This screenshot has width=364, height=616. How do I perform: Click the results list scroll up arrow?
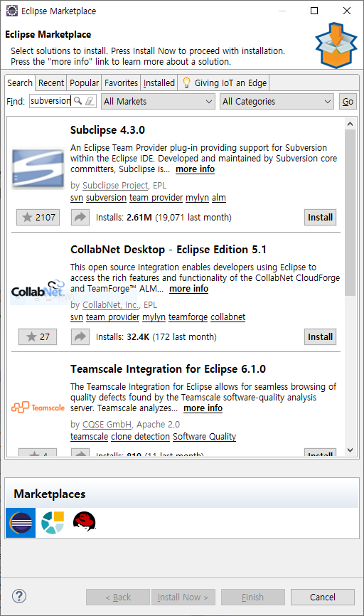point(350,124)
